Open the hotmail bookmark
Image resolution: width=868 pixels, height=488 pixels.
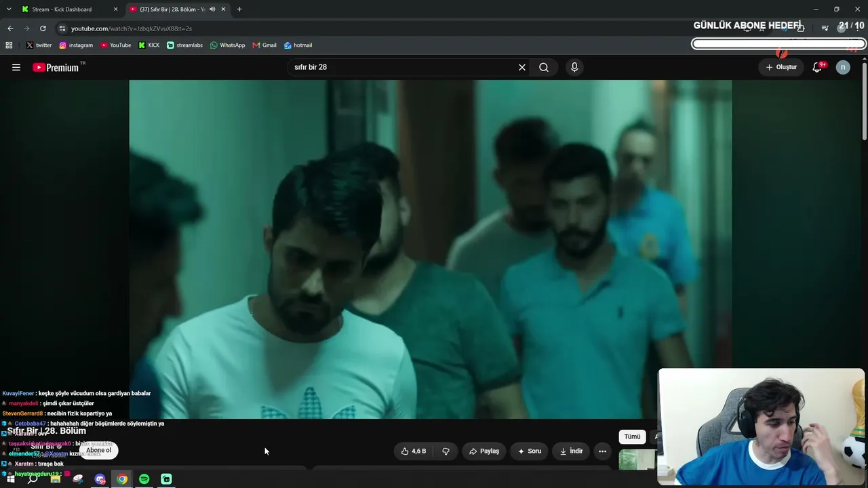coord(298,45)
